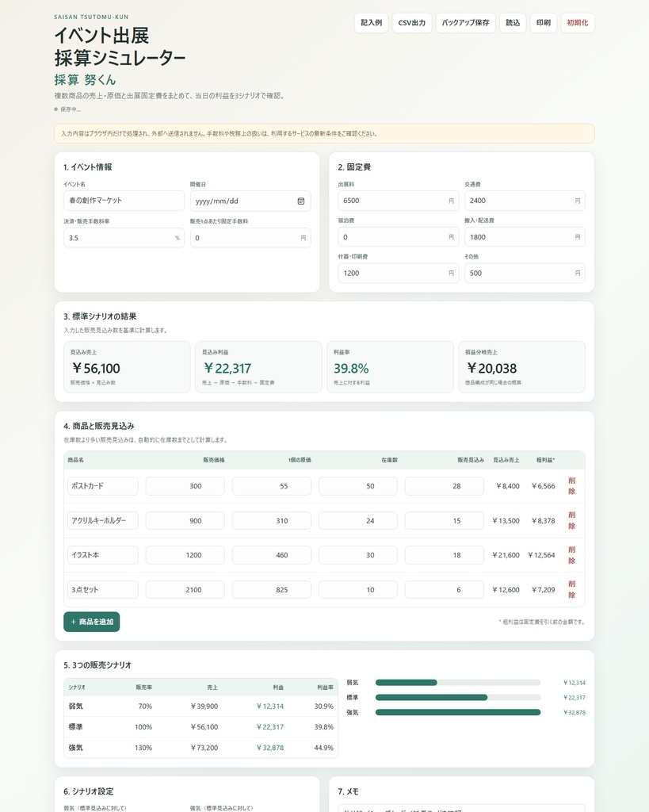Click 弱気 scenario row sales ￥39,900
Image resolution: width=649 pixels, height=812 pixels.
[204, 707]
